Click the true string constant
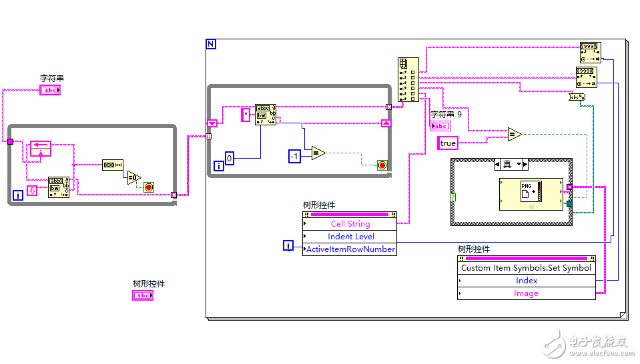 [x=448, y=143]
